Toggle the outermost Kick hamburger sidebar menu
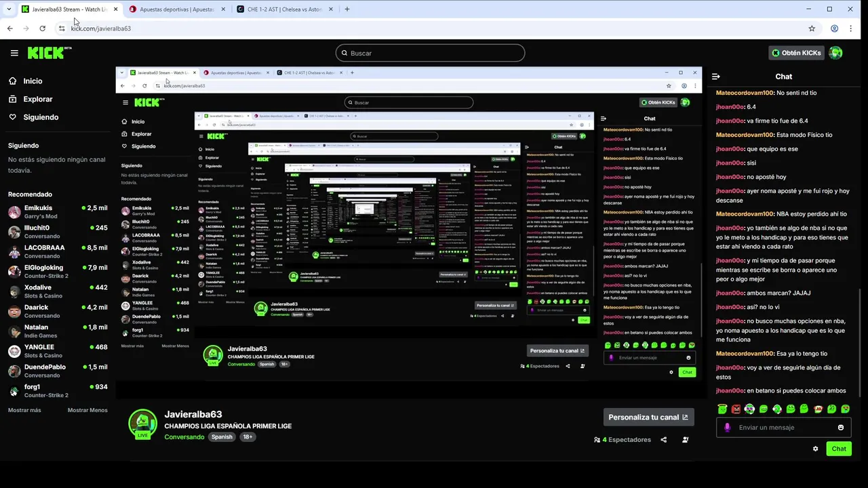Screen dimensions: 868x488 [x=14, y=53]
